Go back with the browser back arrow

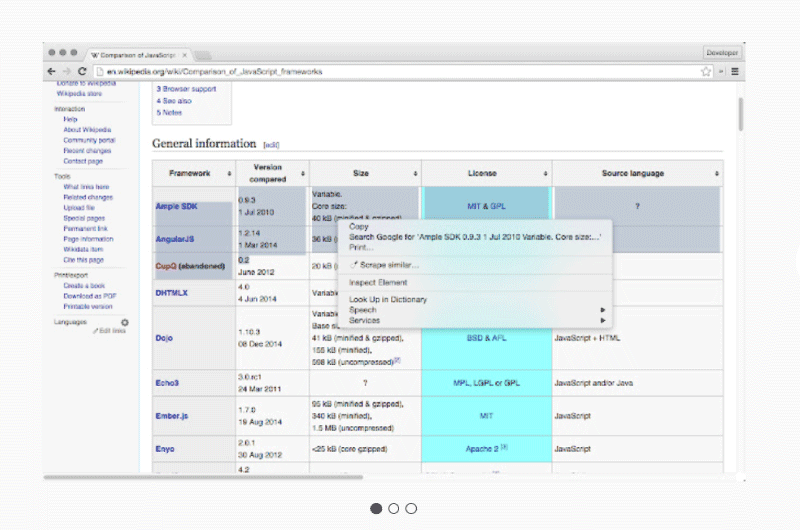52,71
